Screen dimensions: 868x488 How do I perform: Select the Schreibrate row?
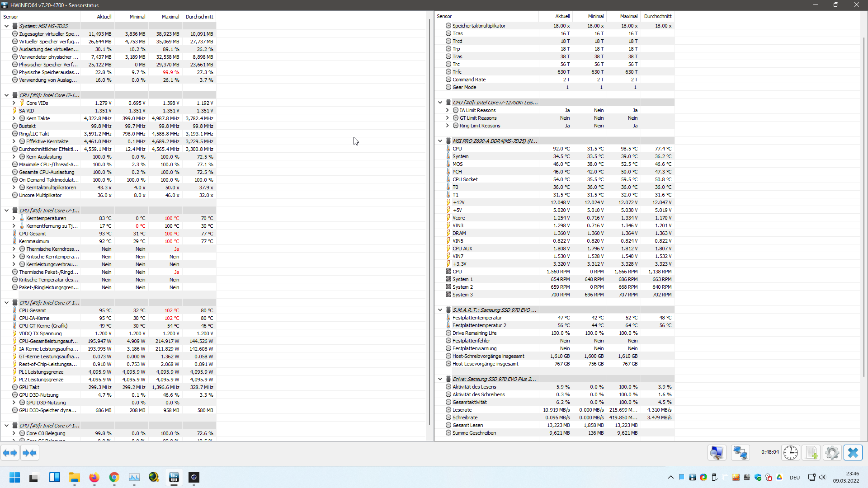tap(554, 418)
